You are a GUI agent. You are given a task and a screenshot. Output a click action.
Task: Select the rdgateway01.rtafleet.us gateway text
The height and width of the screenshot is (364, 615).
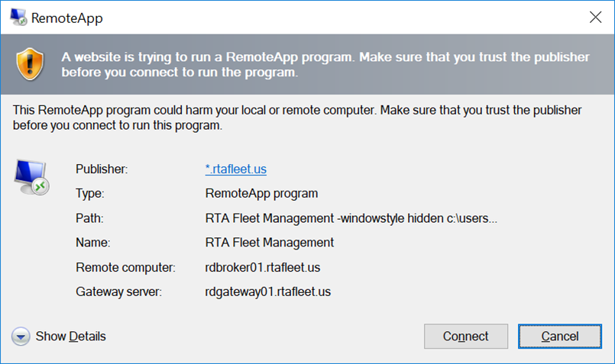pos(267,292)
